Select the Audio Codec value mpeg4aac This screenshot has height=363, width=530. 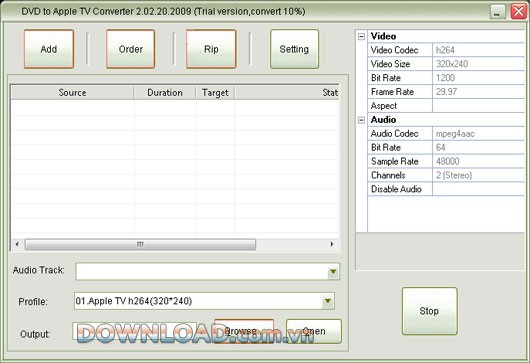click(478, 134)
